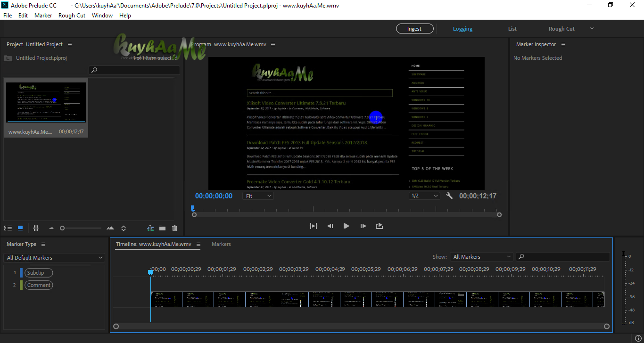
Task: Open the Help menu
Action: click(125, 15)
